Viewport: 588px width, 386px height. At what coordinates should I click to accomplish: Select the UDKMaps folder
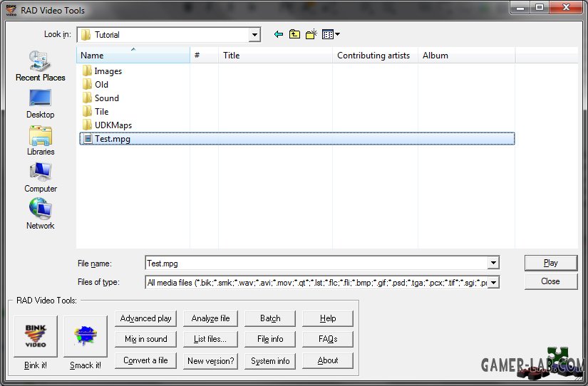tap(107, 125)
